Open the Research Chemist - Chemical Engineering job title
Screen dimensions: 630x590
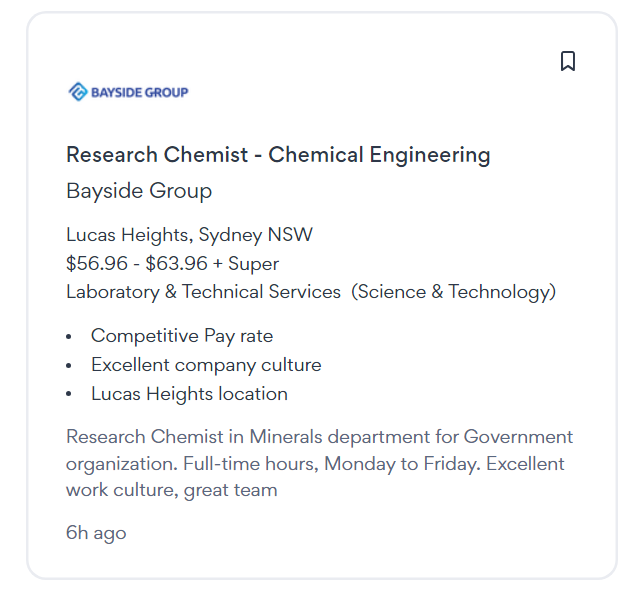(278, 155)
